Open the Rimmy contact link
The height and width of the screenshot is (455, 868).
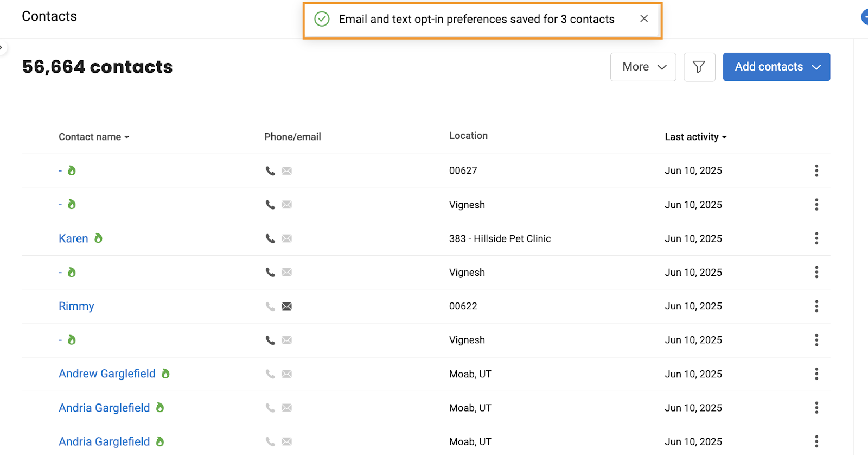coord(76,306)
